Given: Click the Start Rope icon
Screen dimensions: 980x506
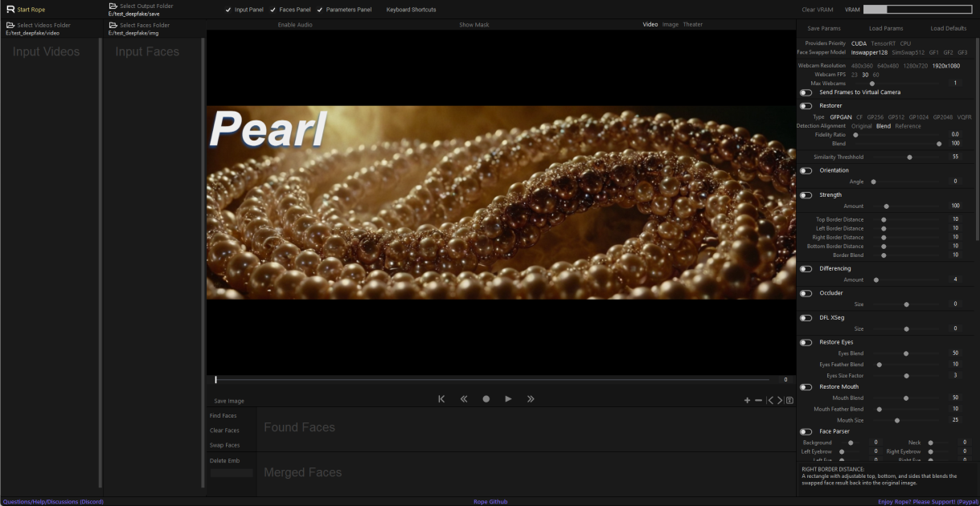Looking at the screenshot, I should pyautogui.click(x=10, y=10).
